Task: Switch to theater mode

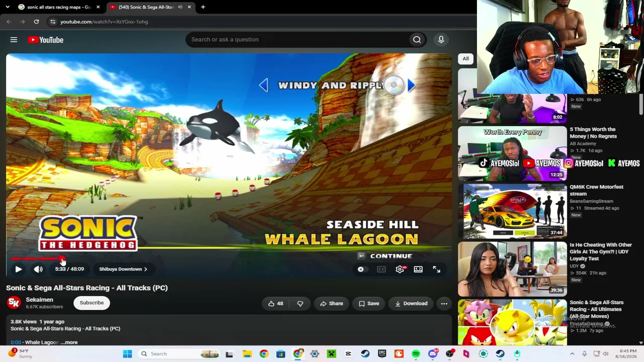Action: [x=418, y=269]
